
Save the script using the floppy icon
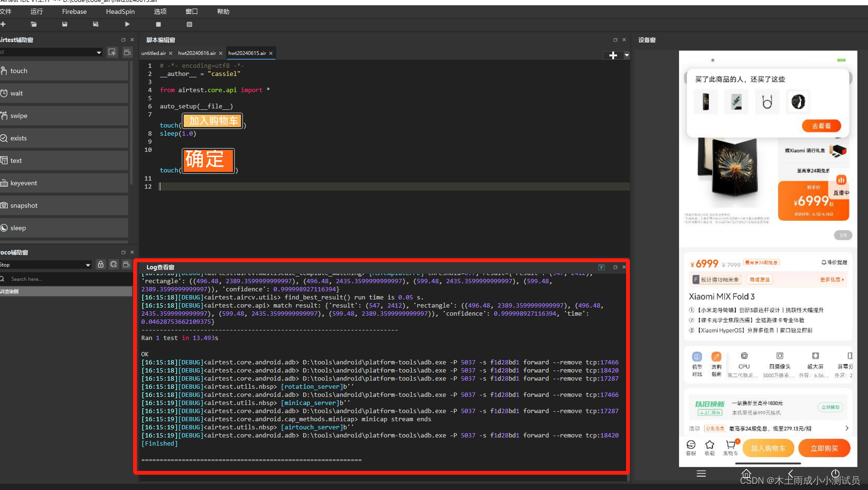click(65, 24)
